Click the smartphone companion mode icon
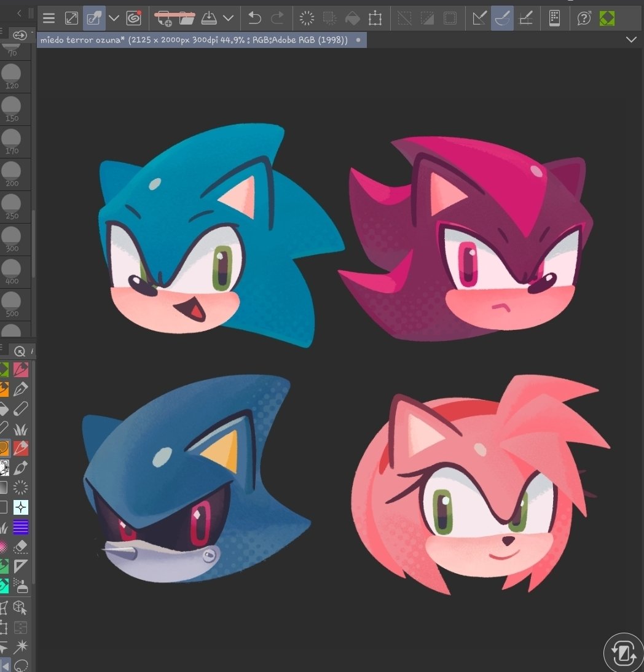This screenshot has height=672, width=644. 554,18
